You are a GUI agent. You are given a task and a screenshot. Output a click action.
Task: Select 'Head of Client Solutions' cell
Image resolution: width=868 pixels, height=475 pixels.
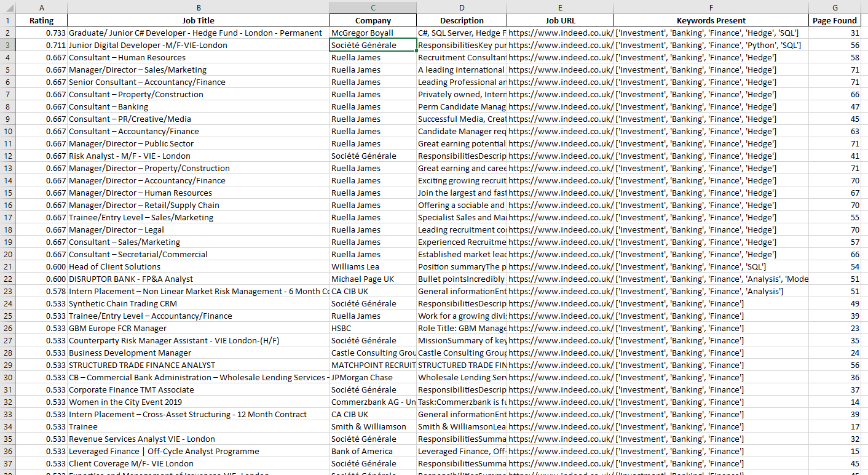pyautogui.click(x=199, y=266)
